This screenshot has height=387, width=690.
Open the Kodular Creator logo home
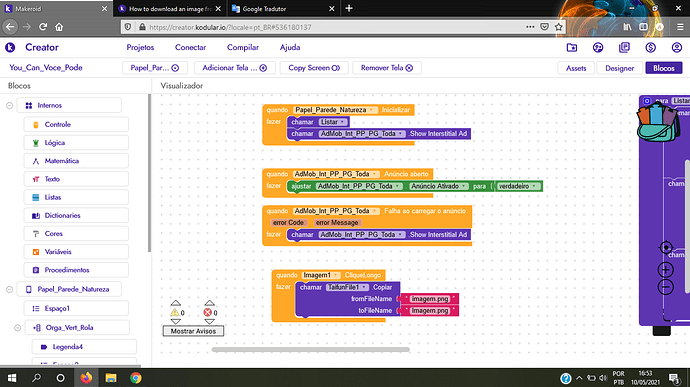[x=10, y=48]
